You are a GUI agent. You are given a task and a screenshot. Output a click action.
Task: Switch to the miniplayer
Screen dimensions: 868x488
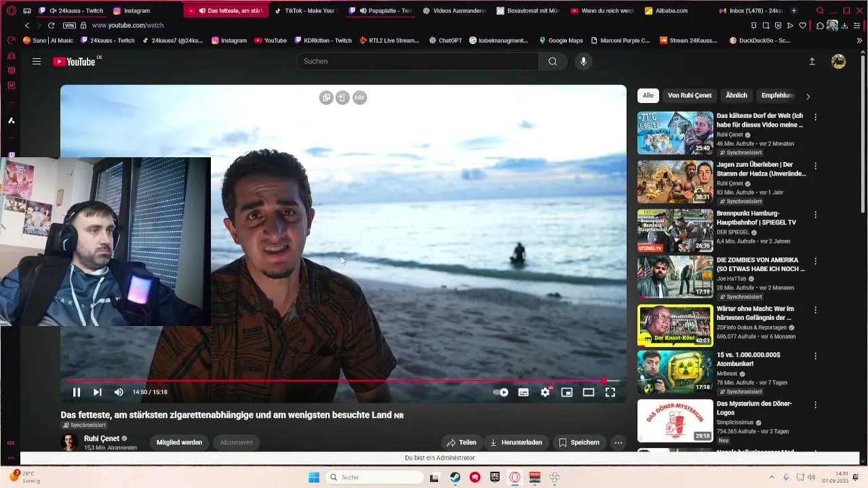[567, 392]
